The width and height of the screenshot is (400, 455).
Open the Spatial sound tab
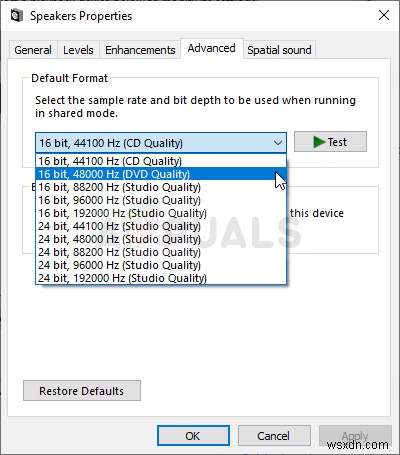click(279, 50)
